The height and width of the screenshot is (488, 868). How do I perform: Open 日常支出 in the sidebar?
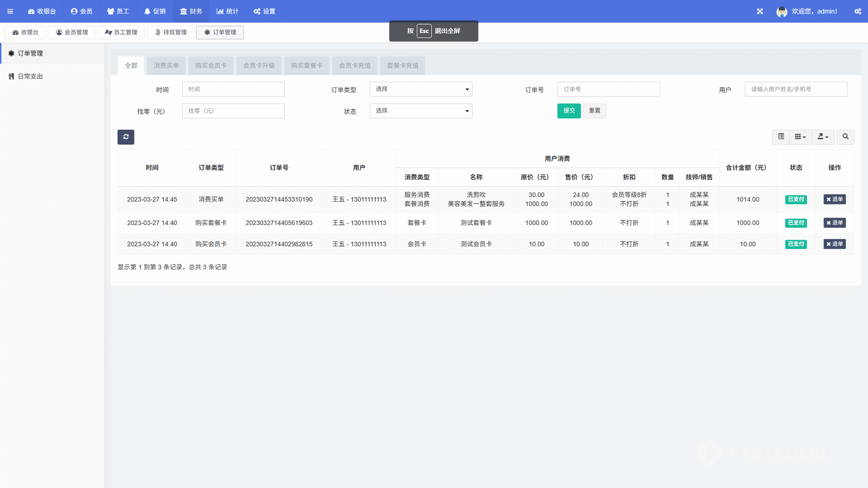click(x=30, y=76)
